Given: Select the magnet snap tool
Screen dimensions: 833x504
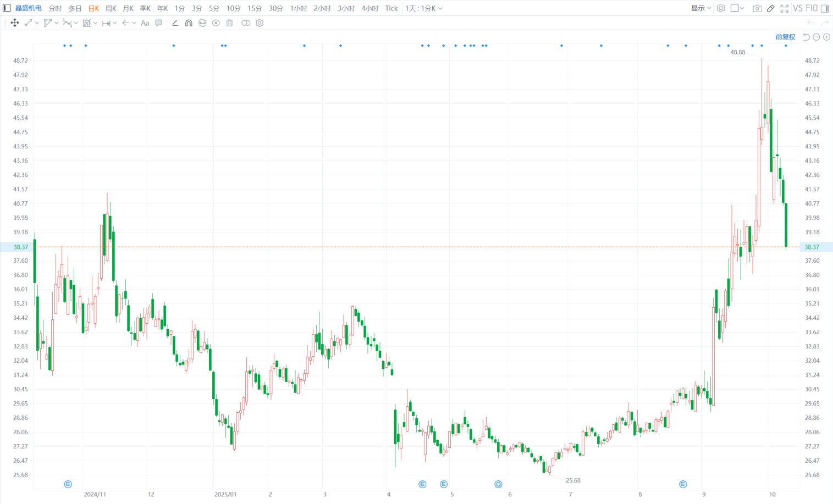Looking at the screenshot, I should [189, 23].
